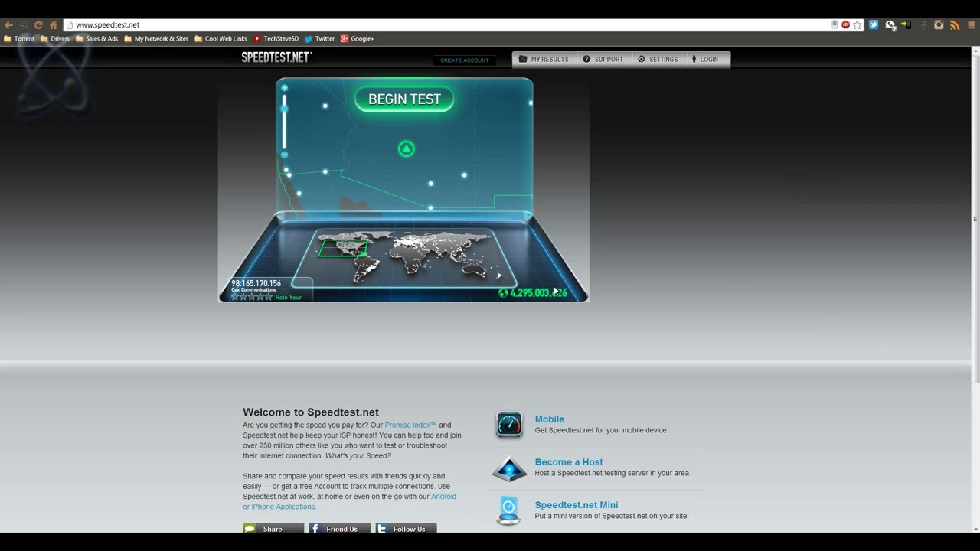Open the phone chat bubble extension
Screen dimensions: 980x551
click(890, 25)
